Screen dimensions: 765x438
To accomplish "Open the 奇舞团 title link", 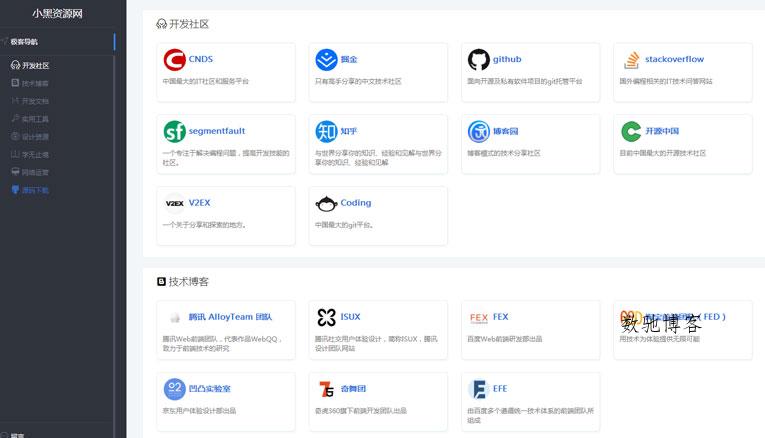I will coord(353,388).
